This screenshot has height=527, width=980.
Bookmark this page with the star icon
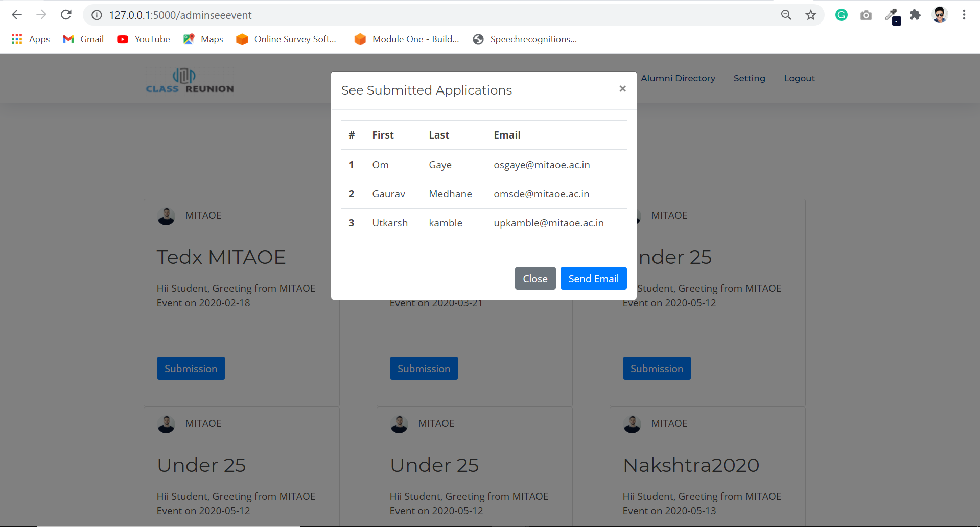click(x=811, y=15)
